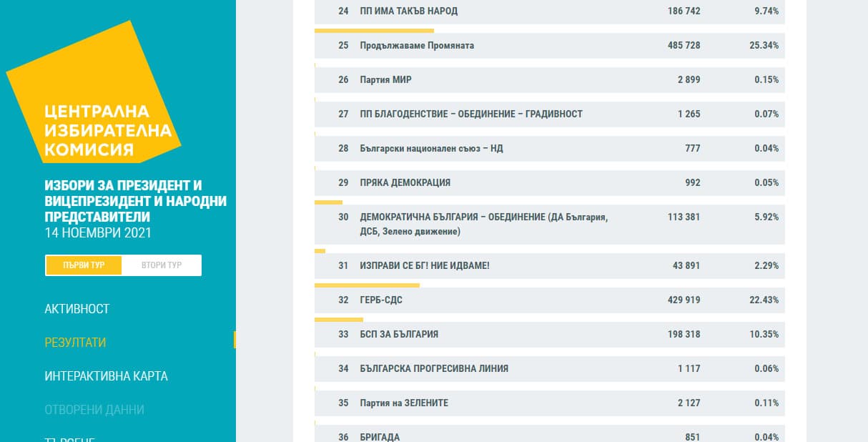Click the 429 919 vote count

click(x=684, y=300)
